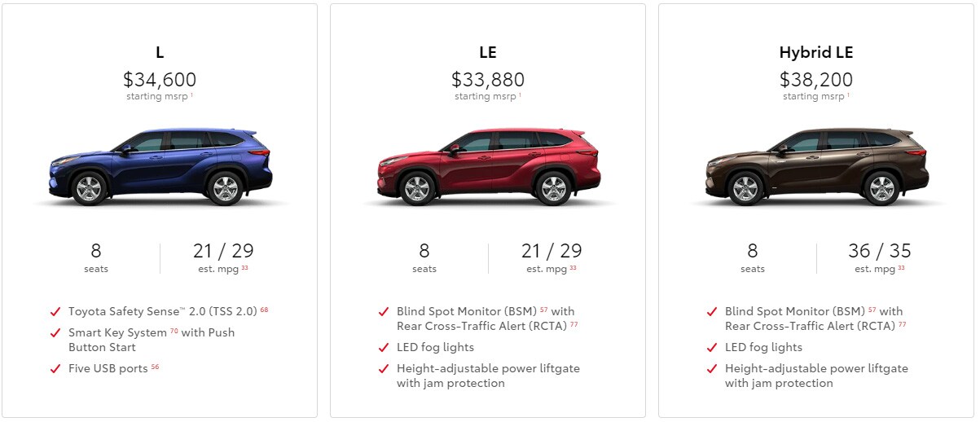Image resolution: width=980 pixels, height=422 pixels.
Task: Select the LE trim title
Action: click(x=488, y=53)
